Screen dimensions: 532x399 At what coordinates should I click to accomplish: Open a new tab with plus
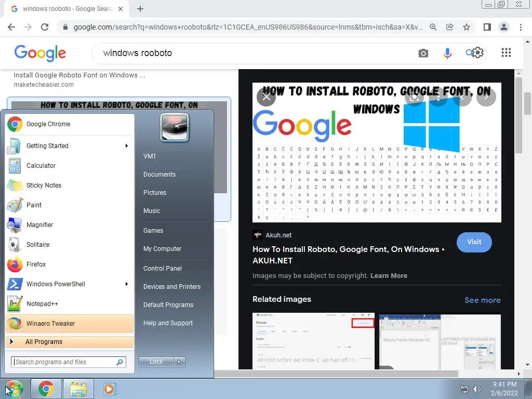(x=140, y=9)
